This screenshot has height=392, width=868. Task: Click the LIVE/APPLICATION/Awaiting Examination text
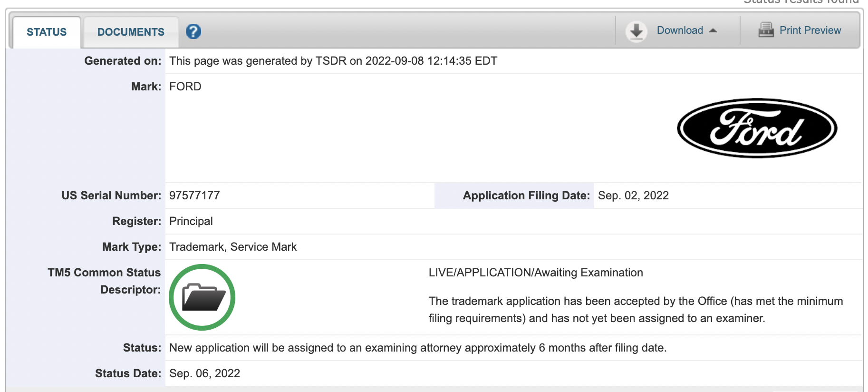tap(536, 273)
